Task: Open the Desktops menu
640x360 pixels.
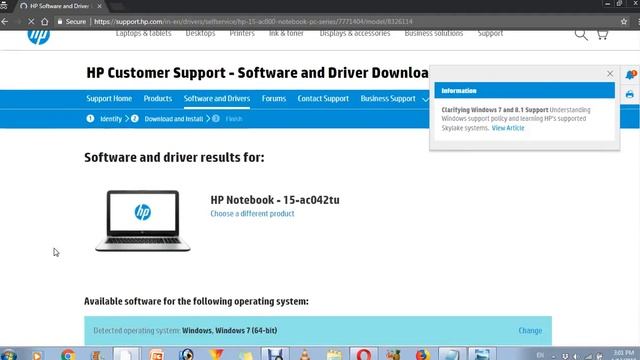Action: (x=200, y=33)
